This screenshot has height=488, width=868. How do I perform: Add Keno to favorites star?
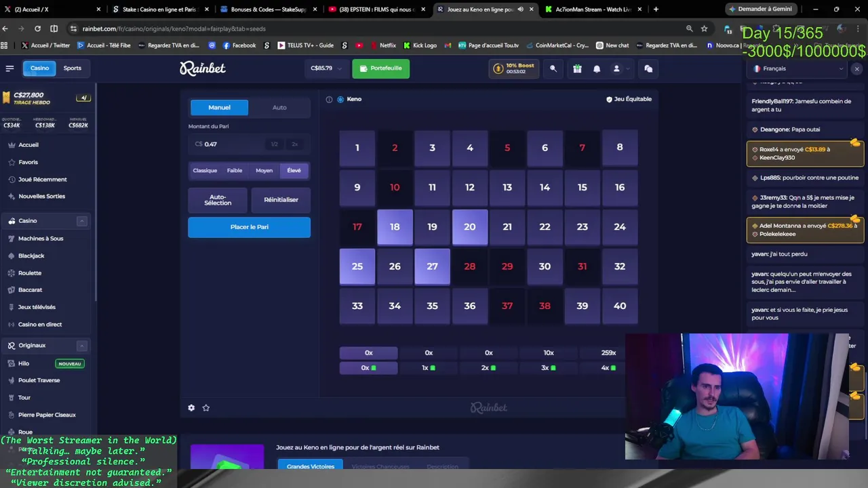pyautogui.click(x=206, y=408)
